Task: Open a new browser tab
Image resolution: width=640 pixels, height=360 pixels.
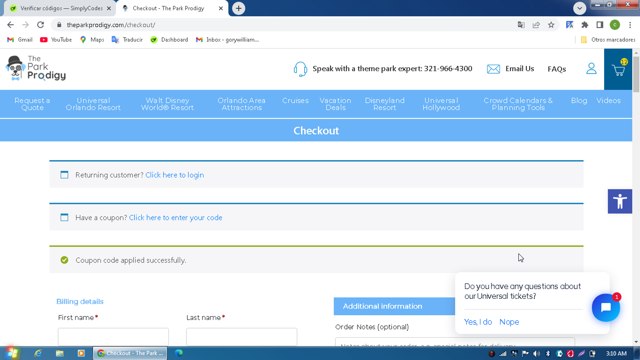Action: click(238, 8)
